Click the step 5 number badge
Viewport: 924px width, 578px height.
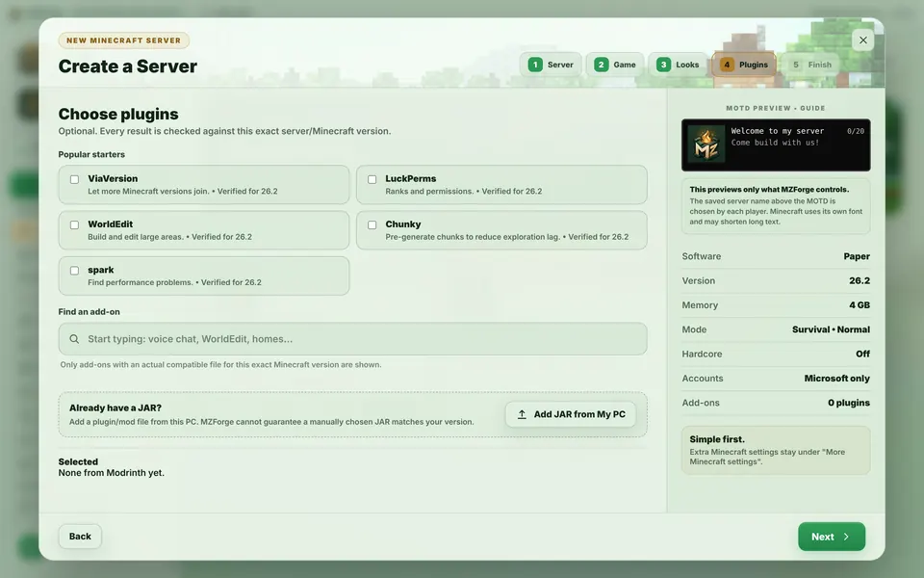[796, 65]
